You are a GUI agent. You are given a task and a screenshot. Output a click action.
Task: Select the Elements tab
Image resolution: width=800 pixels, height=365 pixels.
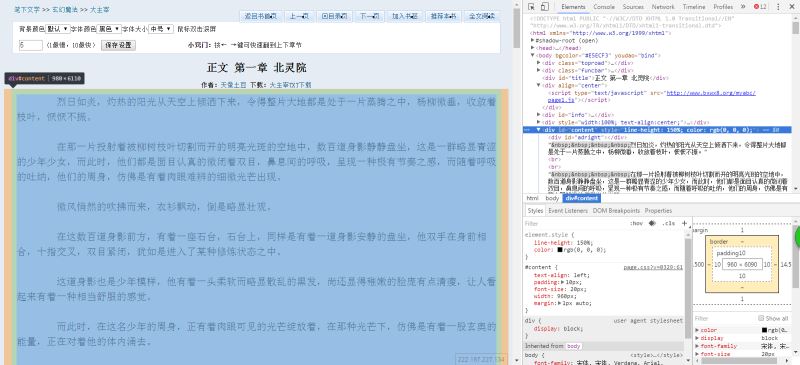[573, 7]
